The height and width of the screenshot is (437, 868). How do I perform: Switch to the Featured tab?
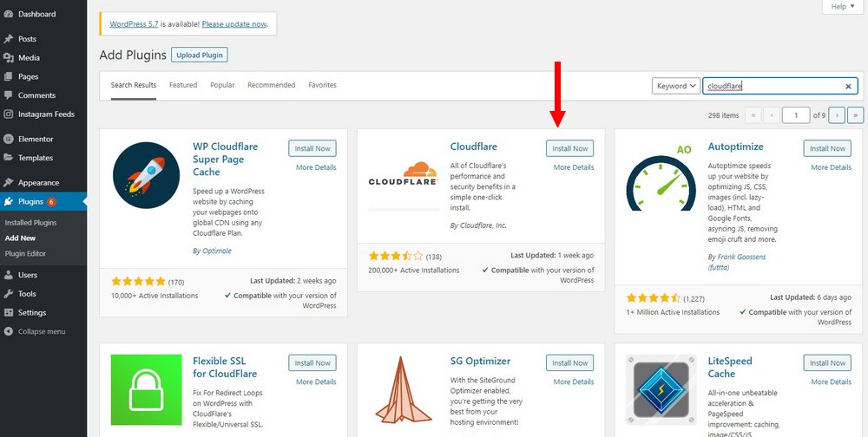[x=183, y=85]
